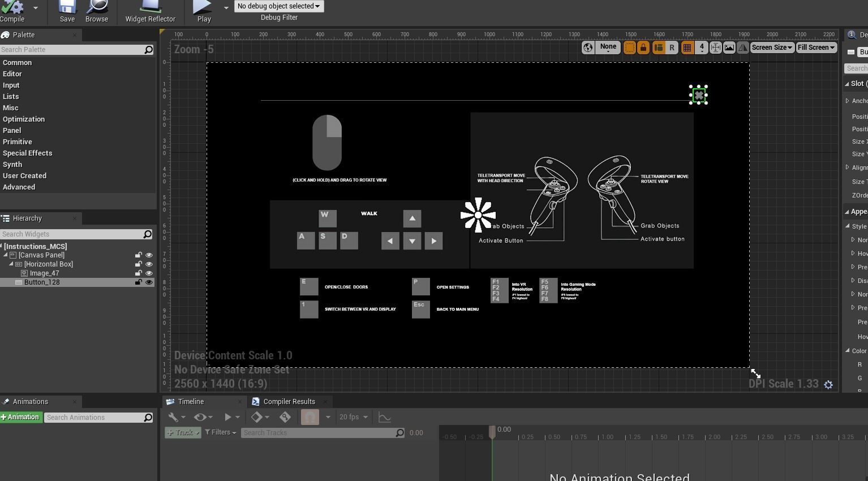Click the timeline play button
The width and height of the screenshot is (868, 481).
[x=227, y=417]
